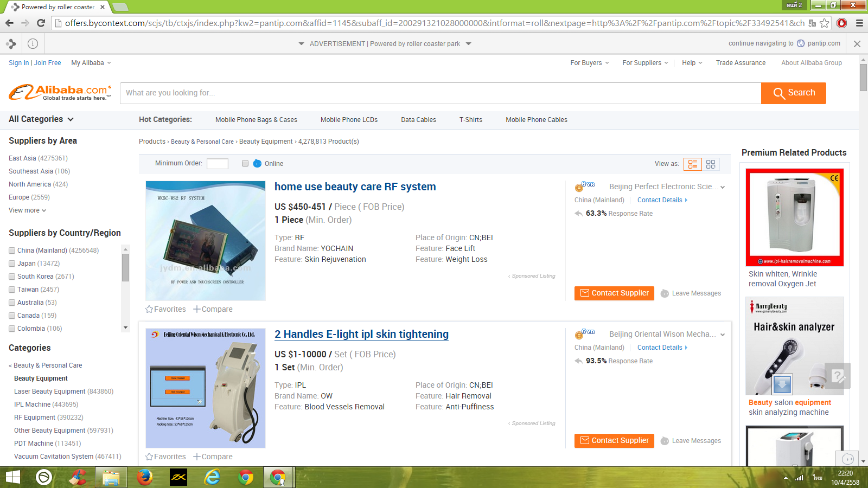Screen dimensions: 868x488
Task: Expand Beijing Oriental Wison supplier details arrow
Action: [723, 335]
